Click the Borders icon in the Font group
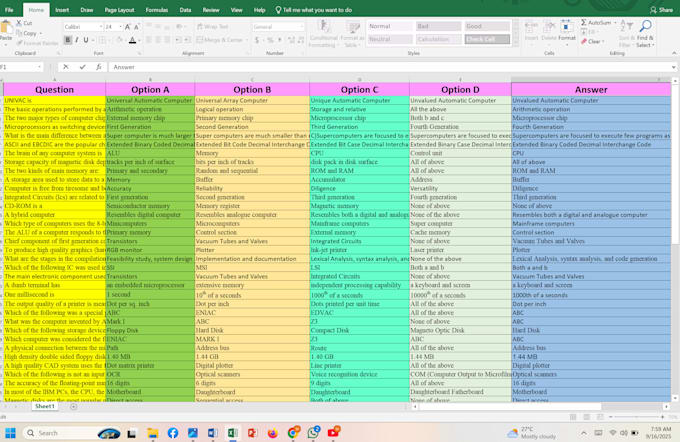 coord(102,40)
